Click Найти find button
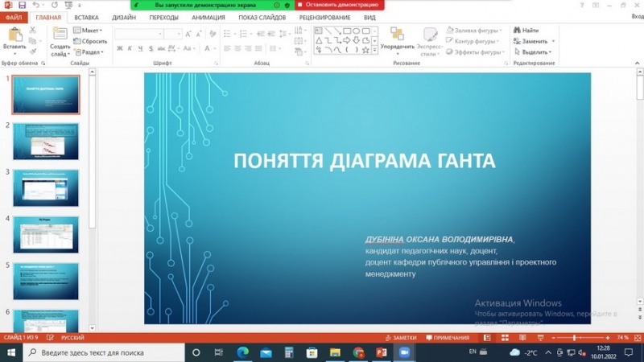The height and width of the screenshot is (362, 644). 526,31
